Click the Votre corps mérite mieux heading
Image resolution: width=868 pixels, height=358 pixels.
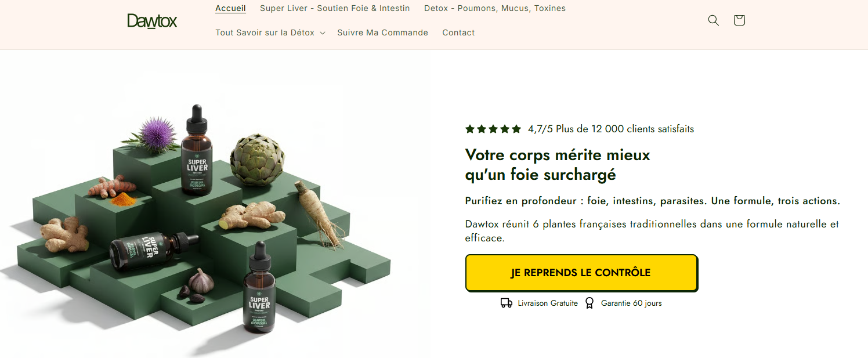tap(558, 165)
